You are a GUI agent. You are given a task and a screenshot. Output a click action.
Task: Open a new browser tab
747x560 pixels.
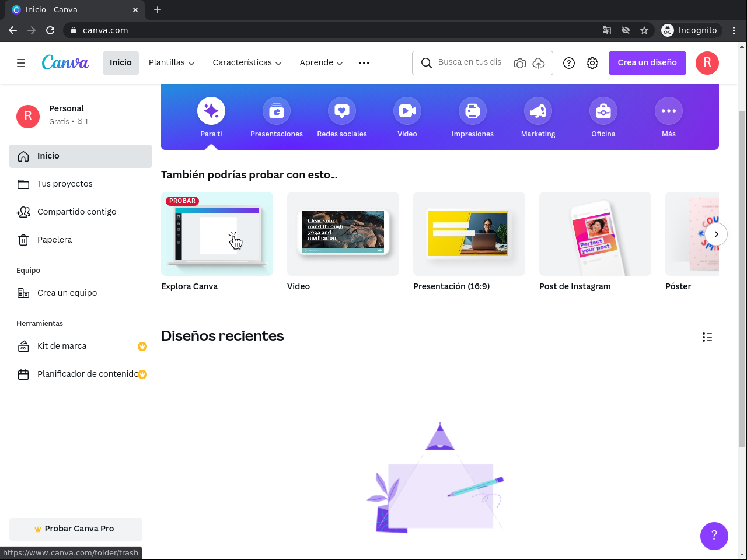coord(158,10)
